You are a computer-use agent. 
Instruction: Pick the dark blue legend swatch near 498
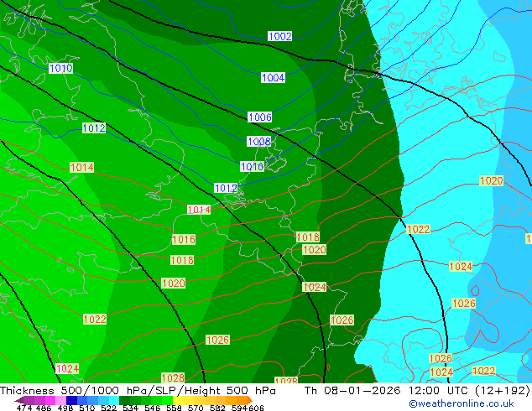(x=71, y=400)
